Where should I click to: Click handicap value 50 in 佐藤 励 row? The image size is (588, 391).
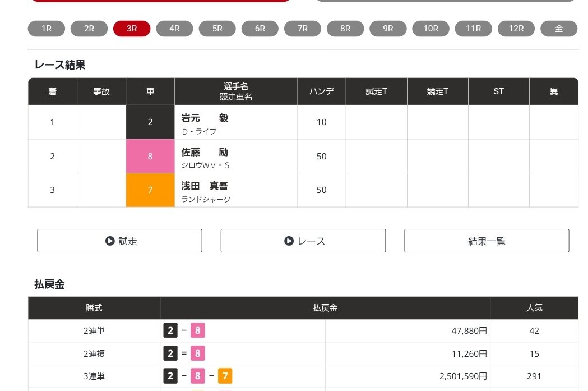pyautogui.click(x=321, y=156)
